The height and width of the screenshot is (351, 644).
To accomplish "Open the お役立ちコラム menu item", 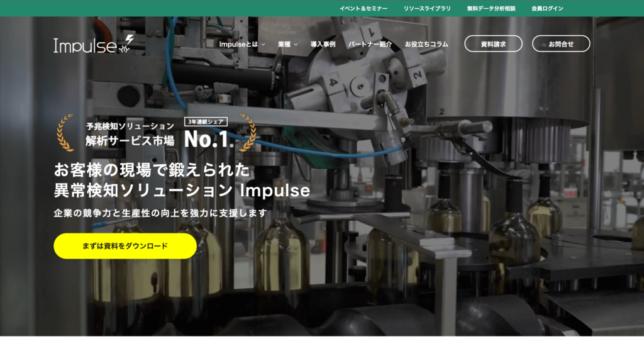I will point(426,44).
